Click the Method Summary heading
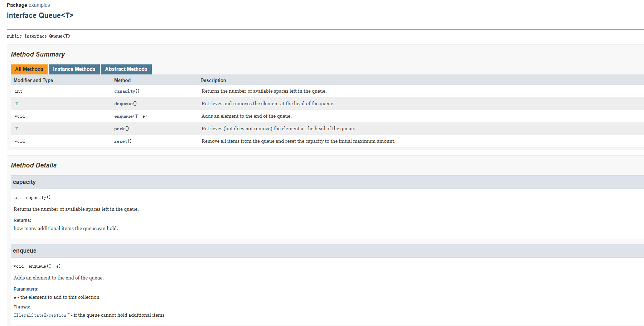The image size is (644, 326). [38, 54]
